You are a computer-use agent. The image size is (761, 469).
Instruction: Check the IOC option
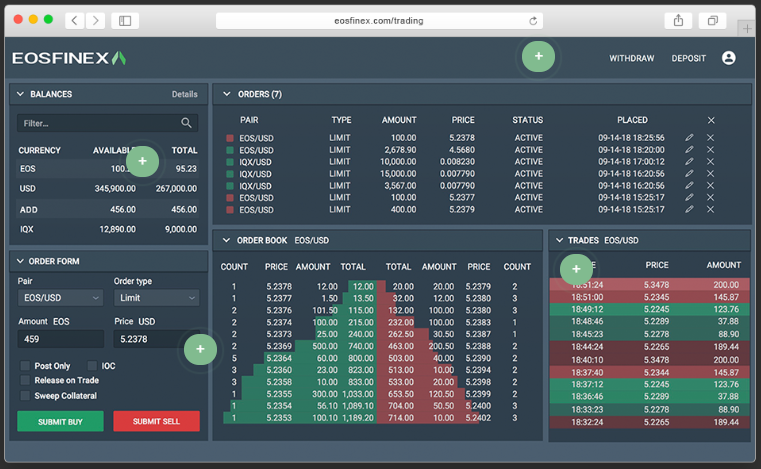(92, 366)
